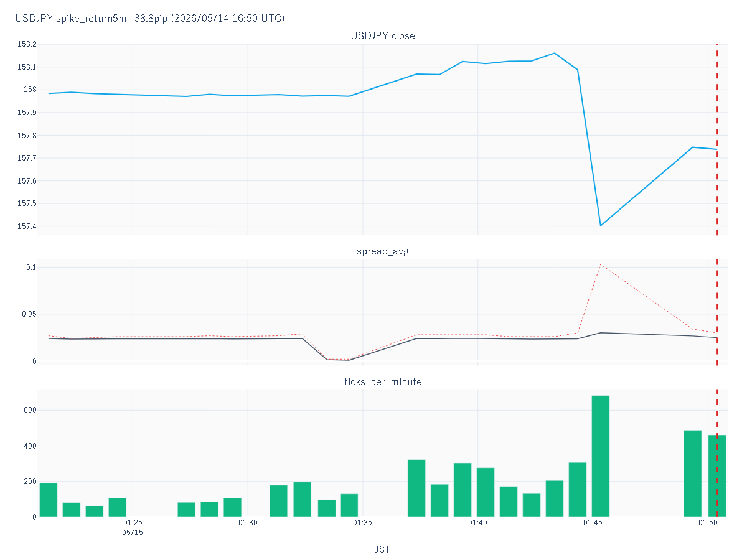747x560 pixels.
Task: Click the 01:30 x-axis tick label
Action: coord(248,523)
